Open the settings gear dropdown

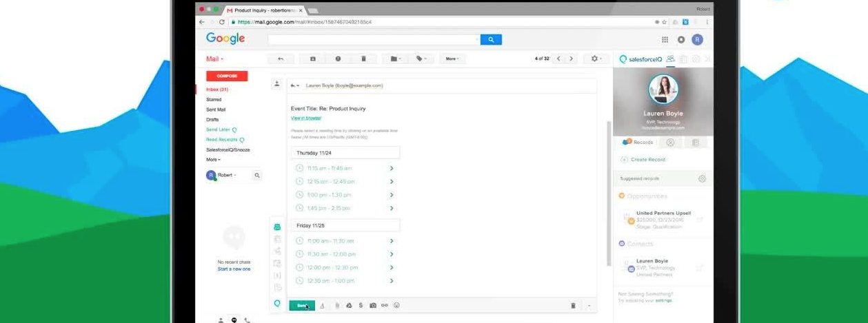point(596,59)
